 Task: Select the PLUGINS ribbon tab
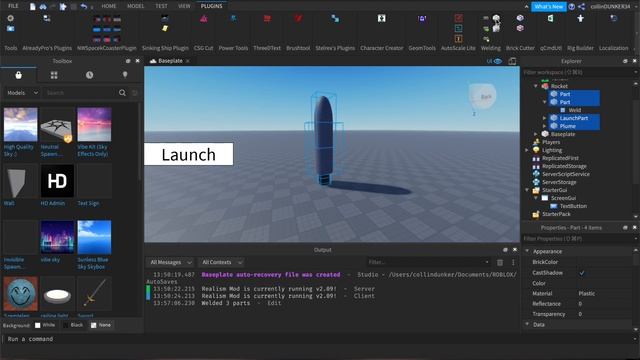(211, 6)
